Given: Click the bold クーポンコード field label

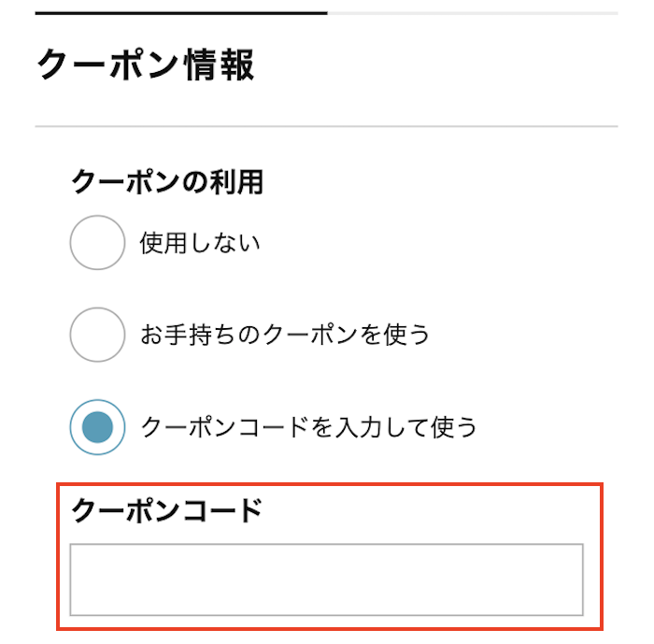Looking at the screenshot, I should click(x=167, y=510).
